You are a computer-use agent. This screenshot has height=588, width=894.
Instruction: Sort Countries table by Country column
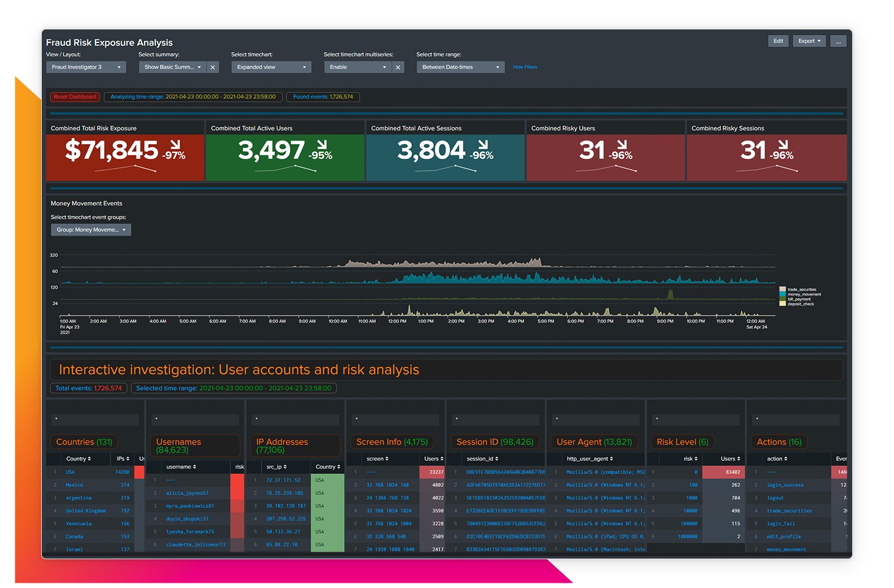point(78,459)
